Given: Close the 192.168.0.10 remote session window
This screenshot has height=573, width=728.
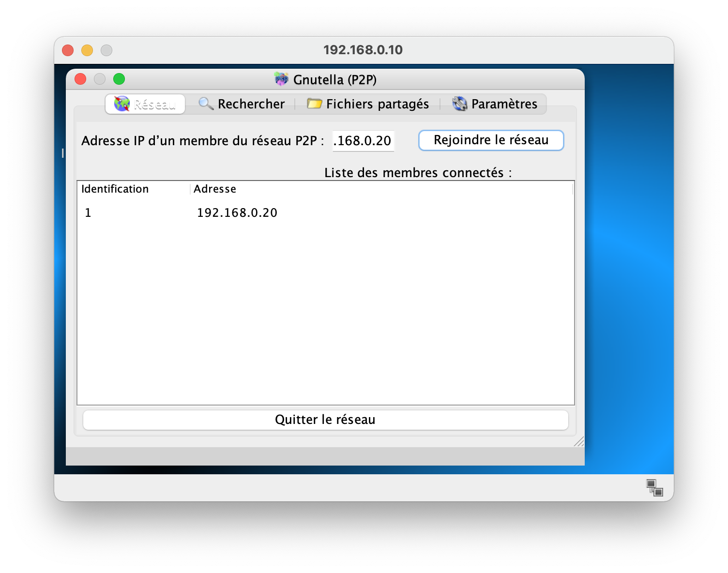Looking at the screenshot, I should pyautogui.click(x=68, y=50).
